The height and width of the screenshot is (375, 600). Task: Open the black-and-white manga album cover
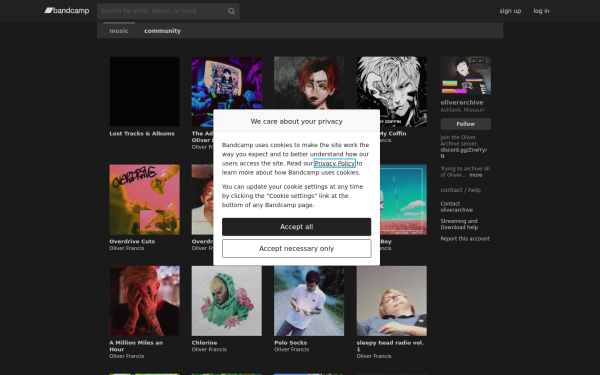[391, 91]
